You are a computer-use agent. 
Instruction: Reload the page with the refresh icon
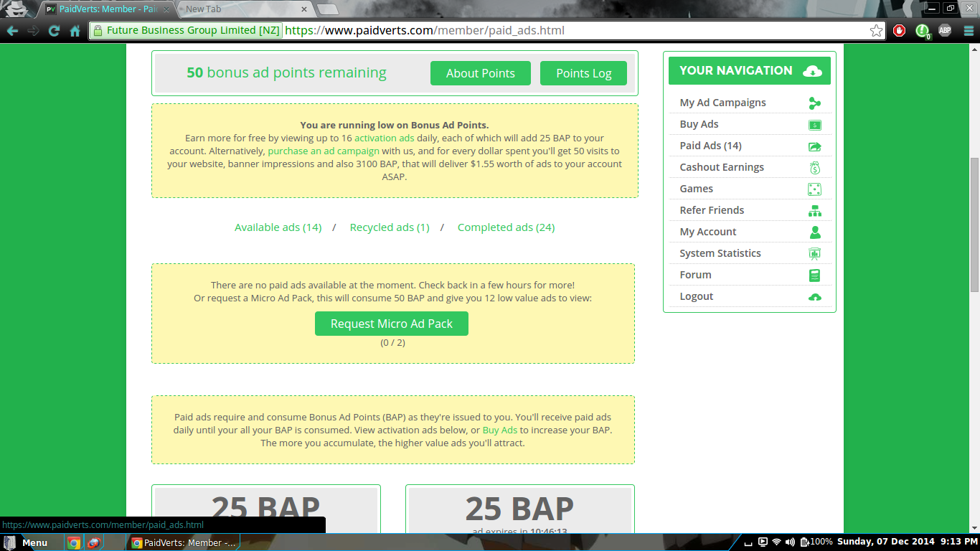tap(54, 31)
